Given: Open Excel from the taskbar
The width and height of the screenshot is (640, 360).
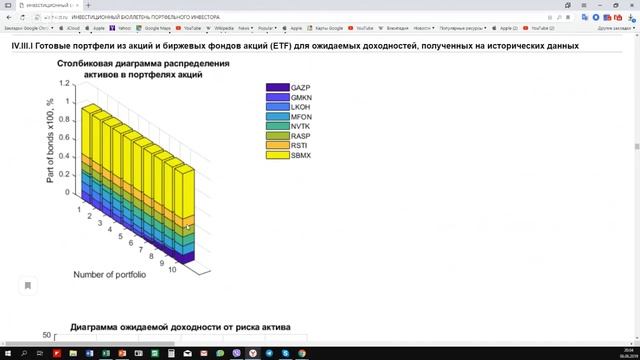Looking at the screenshot, I should point(106,353).
